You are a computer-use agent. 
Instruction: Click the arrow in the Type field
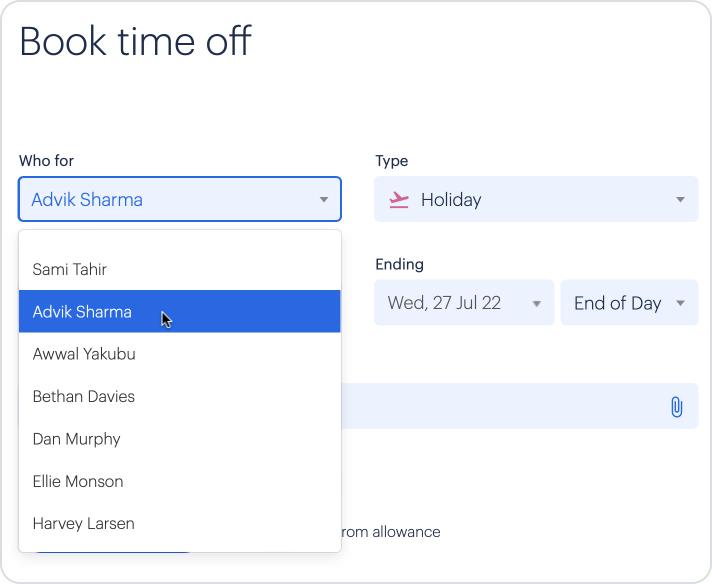(680, 200)
